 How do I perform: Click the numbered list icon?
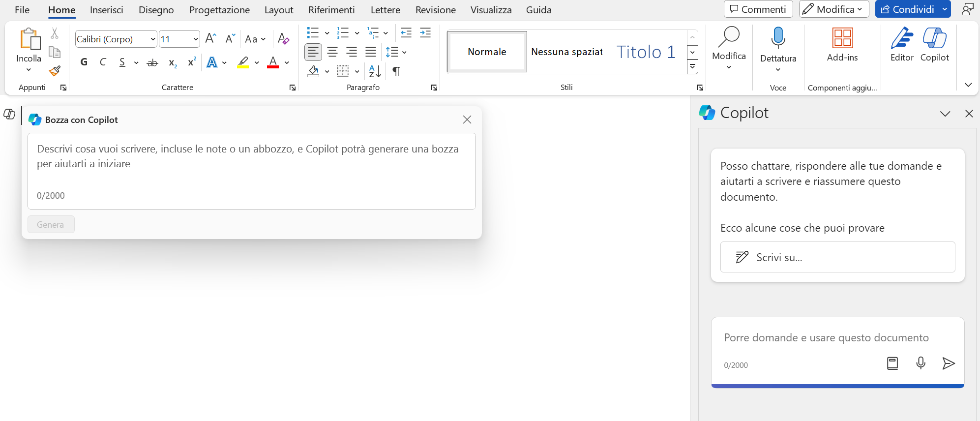coord(343,33)
